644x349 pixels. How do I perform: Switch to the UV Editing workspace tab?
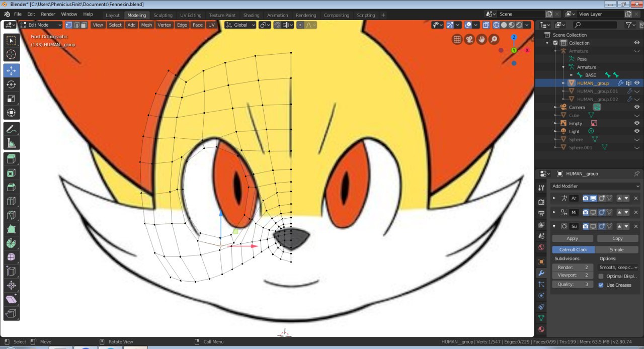tap(191, 15)
